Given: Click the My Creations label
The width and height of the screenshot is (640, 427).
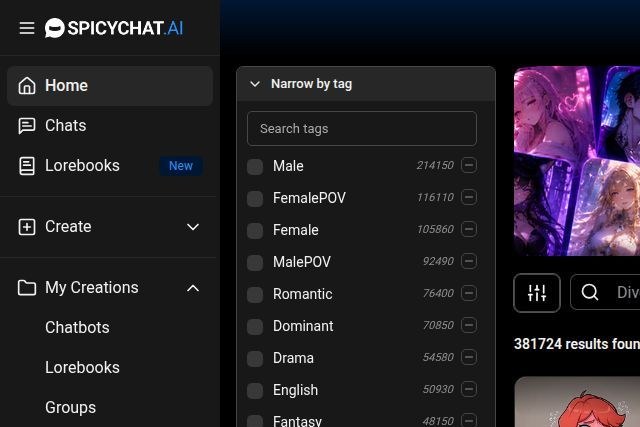Looking at the screenshot, I should 92,288.
